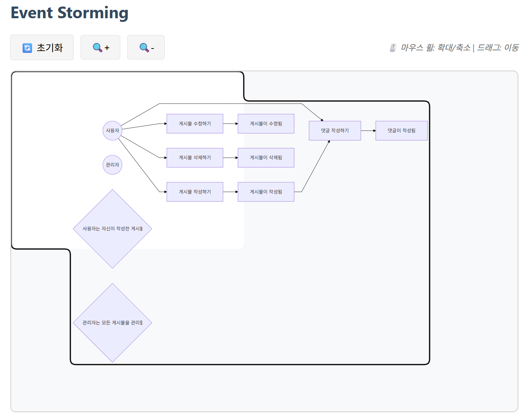Select the 관리자 actor circle
Image resolution: width=528 pixels, height=420 pixels.
point(112,165)
